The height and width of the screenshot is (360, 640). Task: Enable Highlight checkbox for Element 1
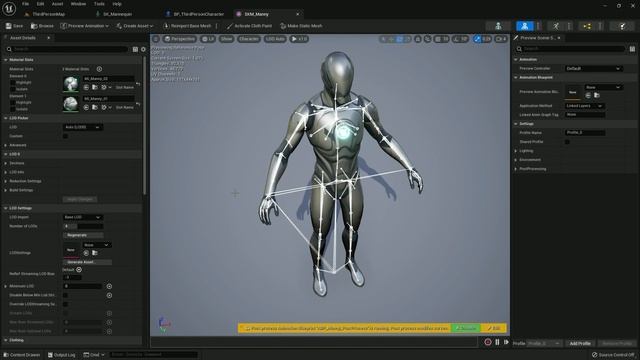pyautogui.click(x=13, y=102)
